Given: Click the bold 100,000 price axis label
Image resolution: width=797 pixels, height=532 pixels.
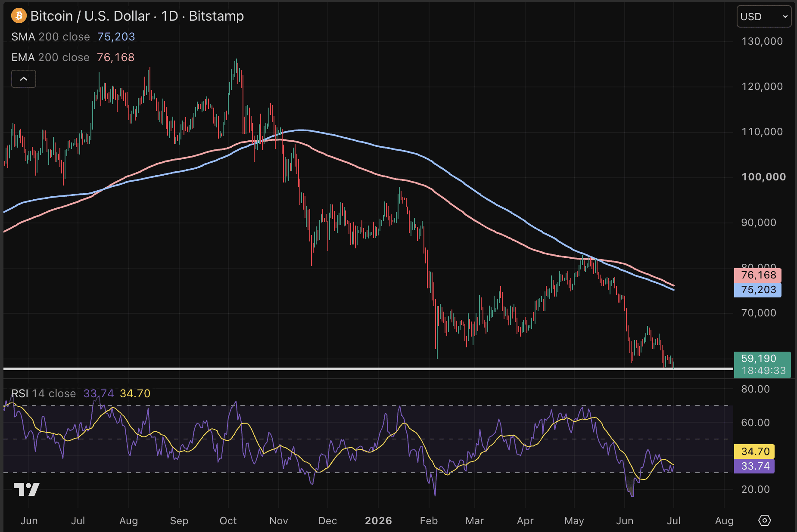Looking at the screenshot, I should [x=763, y=177].
